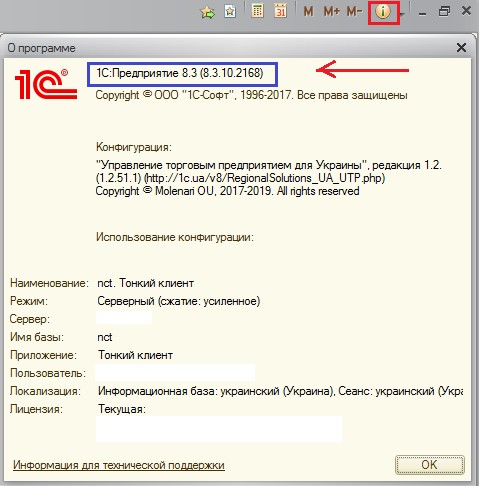Click the yellow info 'About program' icon
Screen dimensions: 479x486
(x=383, y=12)
